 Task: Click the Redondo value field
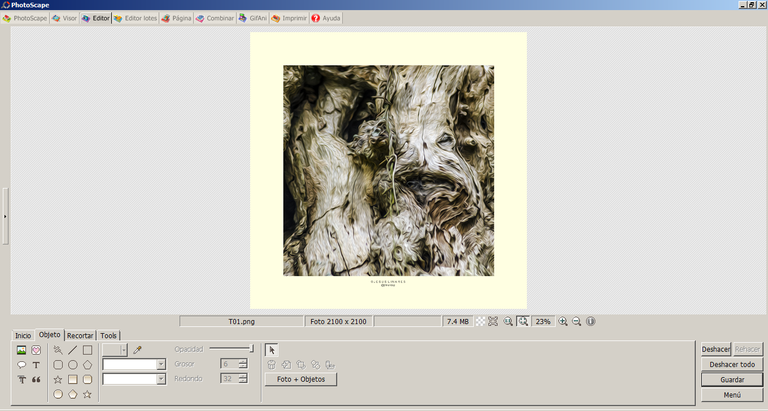(229, 378)
